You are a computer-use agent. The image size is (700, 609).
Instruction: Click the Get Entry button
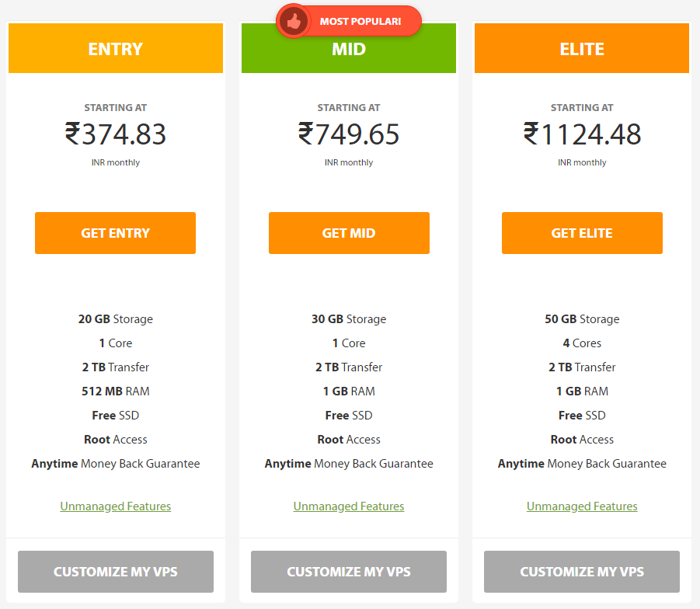point(115,233)
